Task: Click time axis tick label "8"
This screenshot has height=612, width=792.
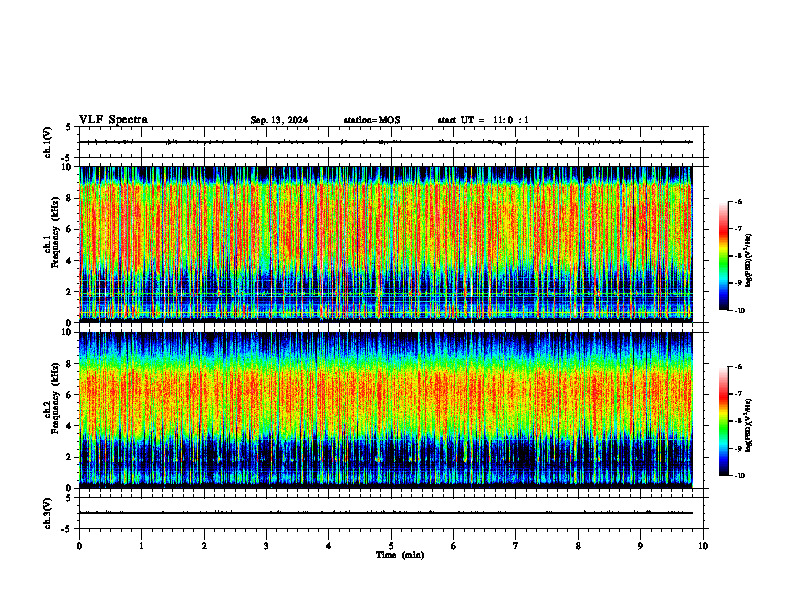Action: [578, 546]
